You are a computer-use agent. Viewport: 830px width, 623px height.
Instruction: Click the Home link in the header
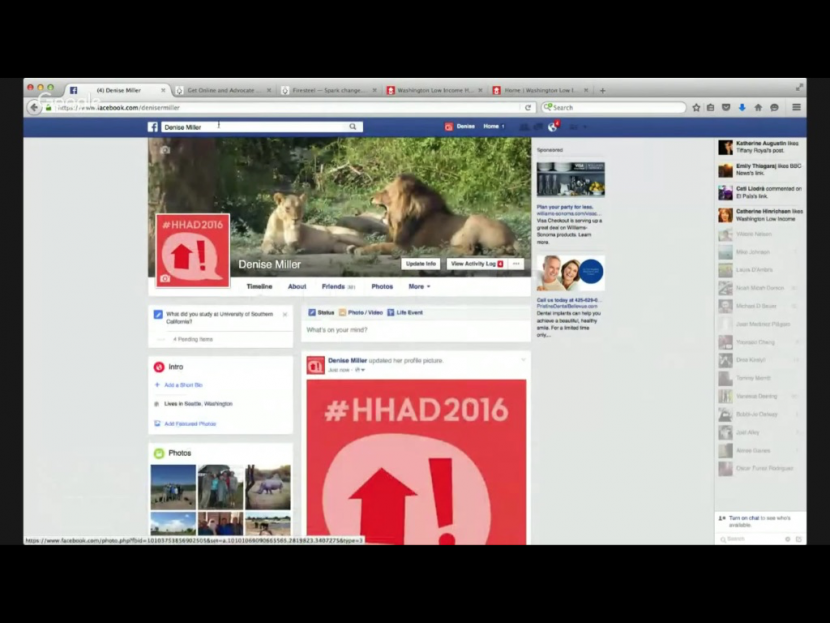[491, 127]
